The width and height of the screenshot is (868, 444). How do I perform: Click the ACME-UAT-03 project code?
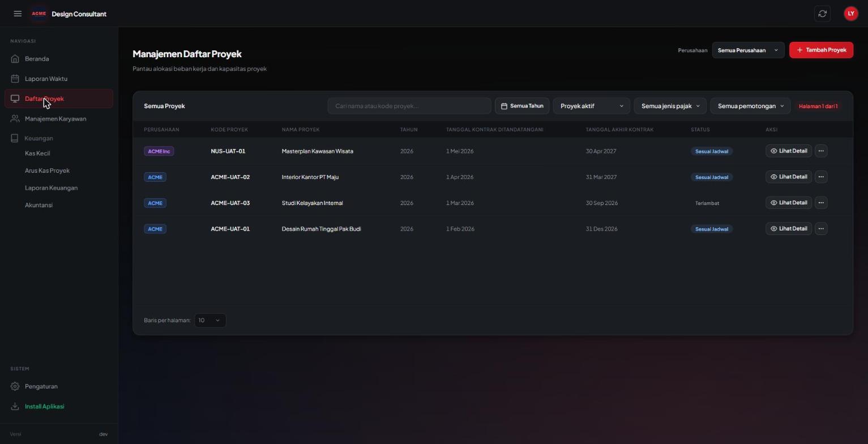point(230,203)
